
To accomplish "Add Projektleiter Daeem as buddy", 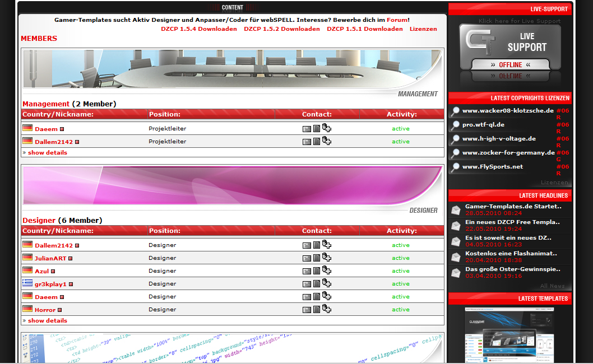I will pyautogui.click(x=327, y=128).
